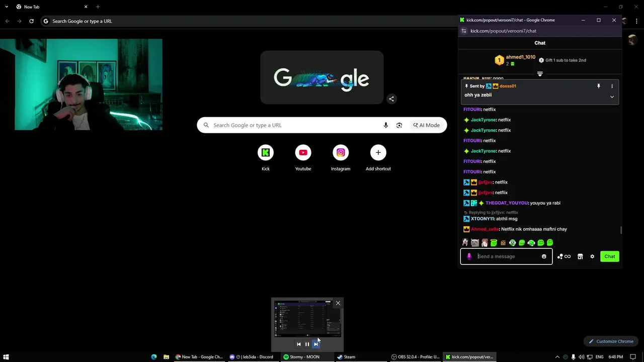Open dosss01 profile from pinned message
Image resolution: width=644 pixels, height=362 pixels.
pos(508,86)
